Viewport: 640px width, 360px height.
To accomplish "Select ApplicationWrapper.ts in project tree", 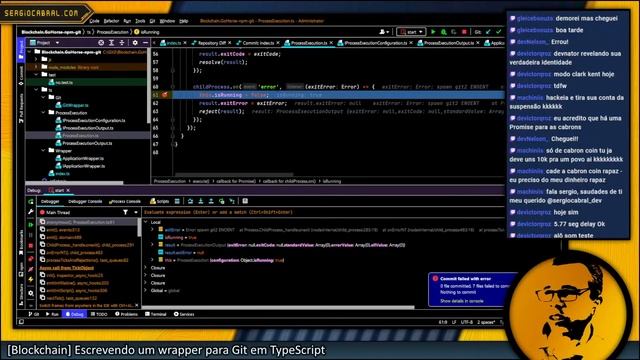I will 83,158.
